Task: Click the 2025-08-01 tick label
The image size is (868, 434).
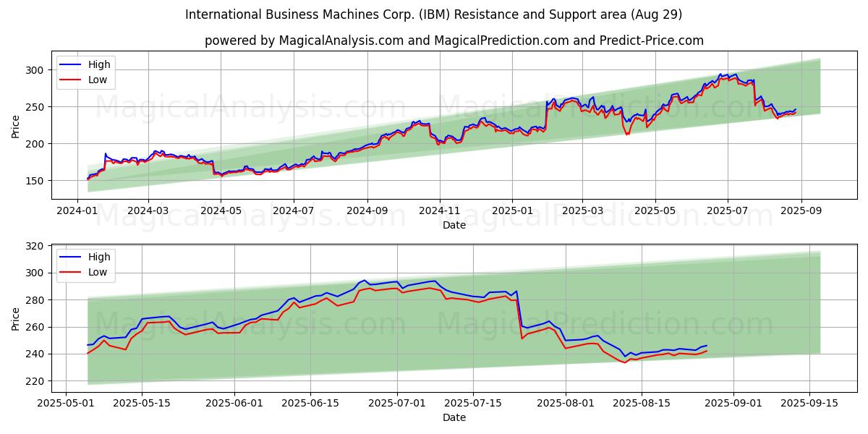Action: coord(564,404)
